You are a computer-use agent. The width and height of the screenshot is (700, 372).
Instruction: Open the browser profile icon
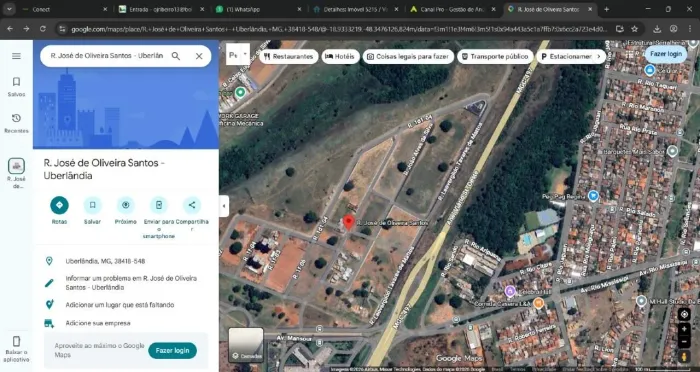coord(674,29)
